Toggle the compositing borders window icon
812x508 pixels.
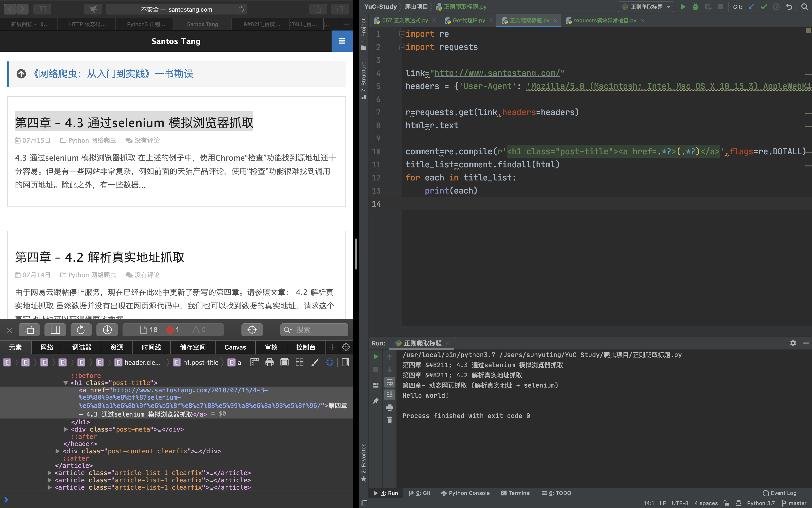(x=284, y=362)
